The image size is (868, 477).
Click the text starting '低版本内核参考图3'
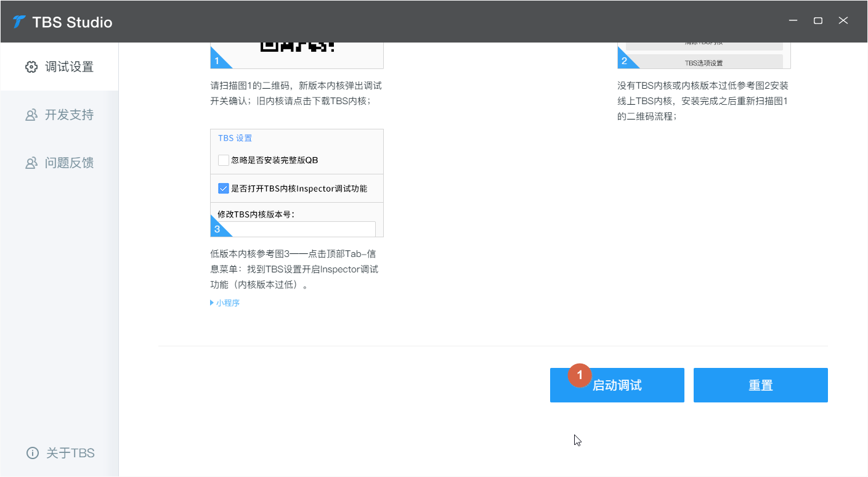[294, 269]
